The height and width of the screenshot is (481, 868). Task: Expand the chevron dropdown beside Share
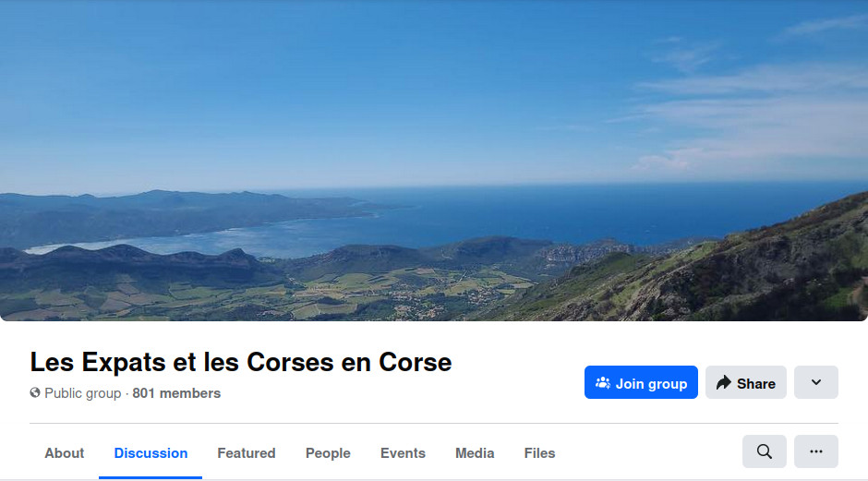tap(816, 382)
